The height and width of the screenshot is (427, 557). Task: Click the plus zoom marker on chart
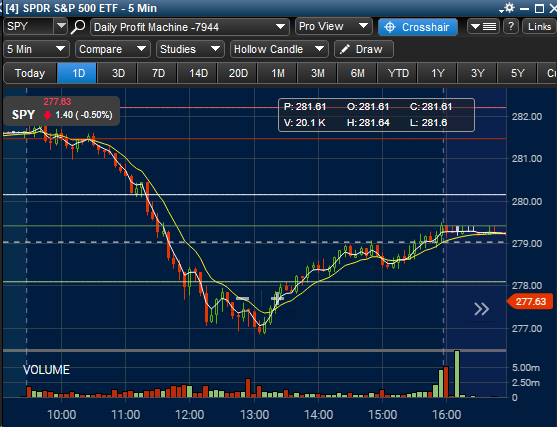point(277,298)
